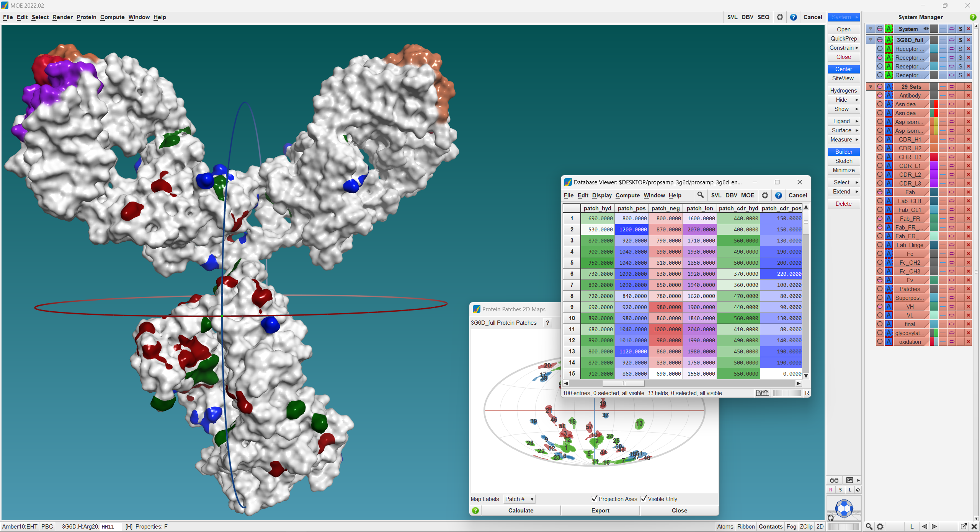Click the color swatch for Fab_CH1 set
This screenshot has width=980, height=532.
934,201
